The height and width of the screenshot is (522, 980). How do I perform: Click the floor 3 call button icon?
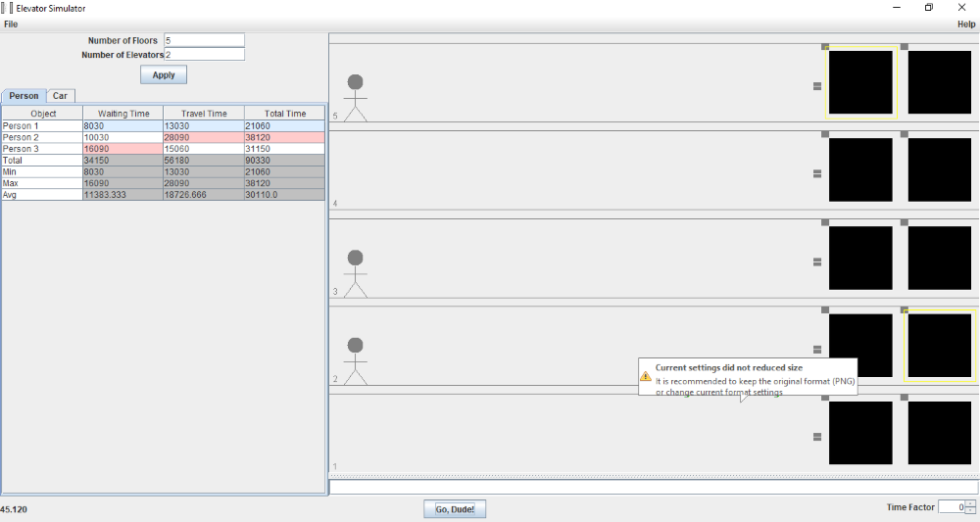click(817, 262)
